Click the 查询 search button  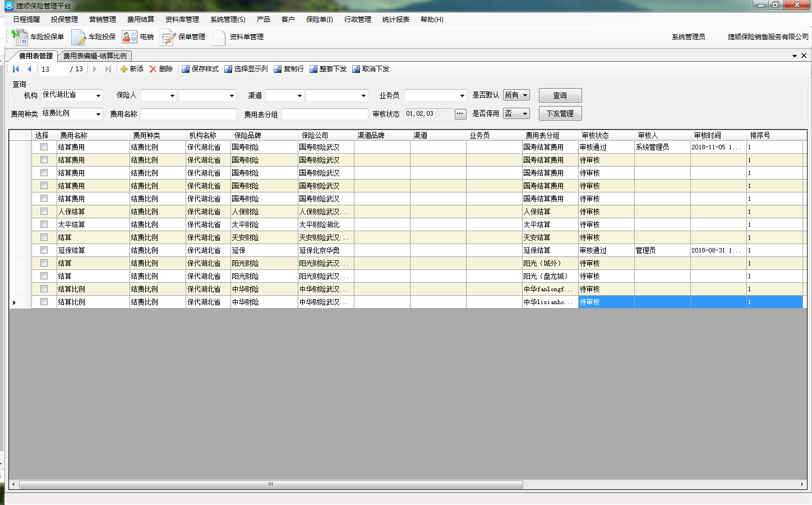click(x=560, y=95)
